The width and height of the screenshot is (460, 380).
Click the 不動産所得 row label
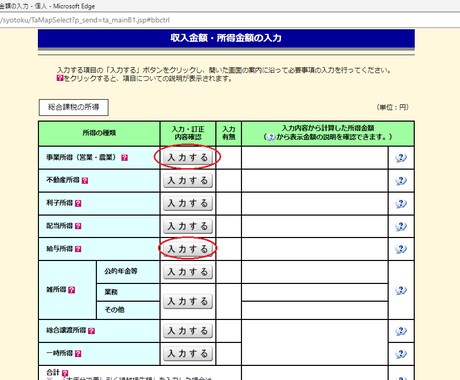(x=63, y=180)
